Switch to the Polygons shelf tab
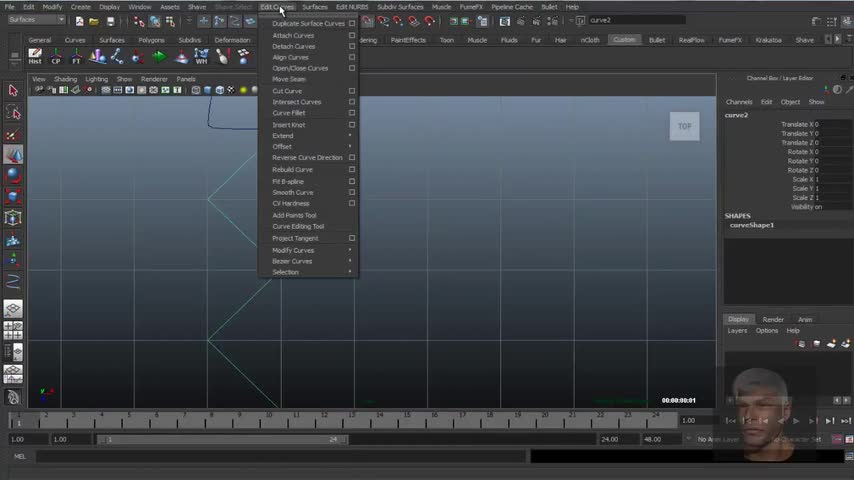The image size is (854, 480). [151, 40]
